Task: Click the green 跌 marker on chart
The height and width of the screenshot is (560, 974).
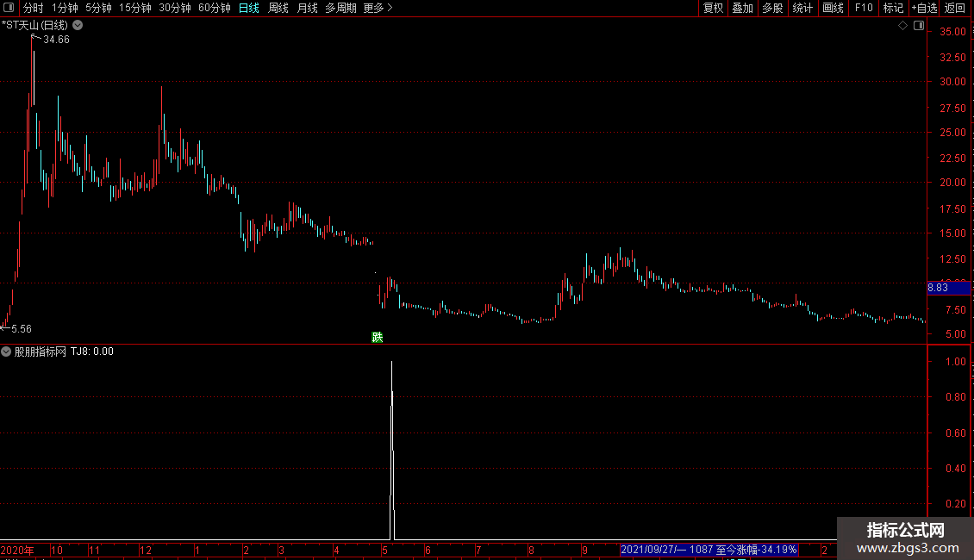Action: tap(377, 337)
